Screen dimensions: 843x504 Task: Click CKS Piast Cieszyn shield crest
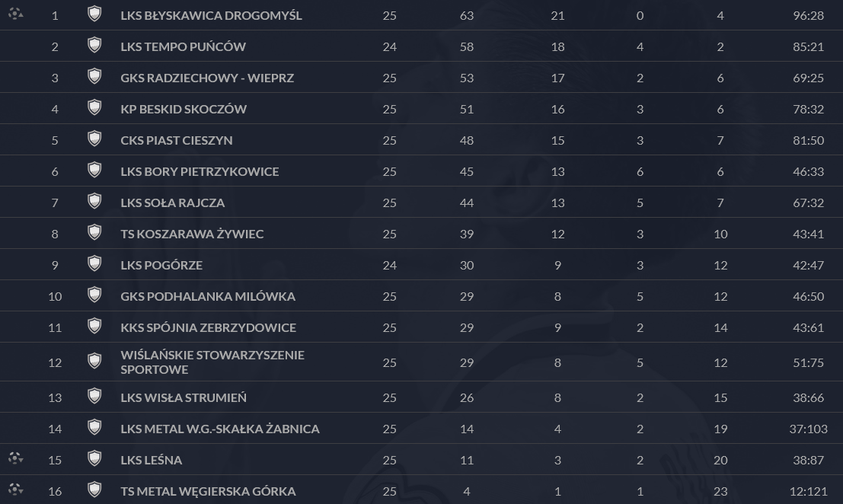(x=94, y=139)
